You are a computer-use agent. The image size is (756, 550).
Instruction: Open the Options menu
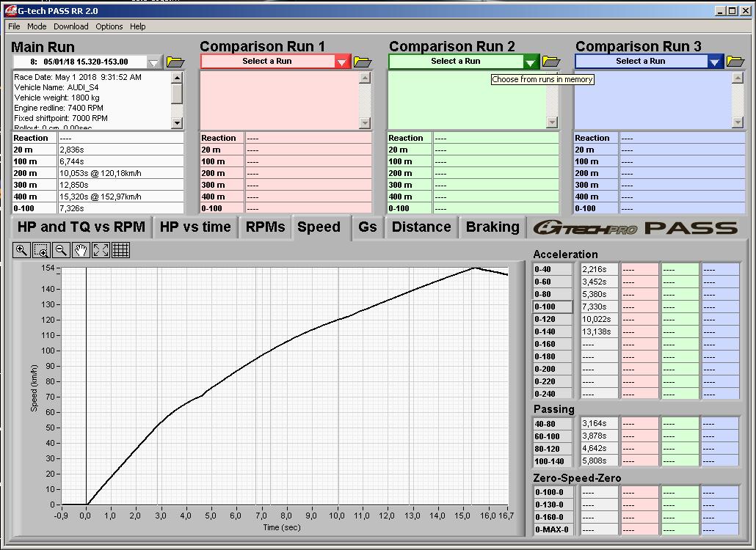pos(109,26)
